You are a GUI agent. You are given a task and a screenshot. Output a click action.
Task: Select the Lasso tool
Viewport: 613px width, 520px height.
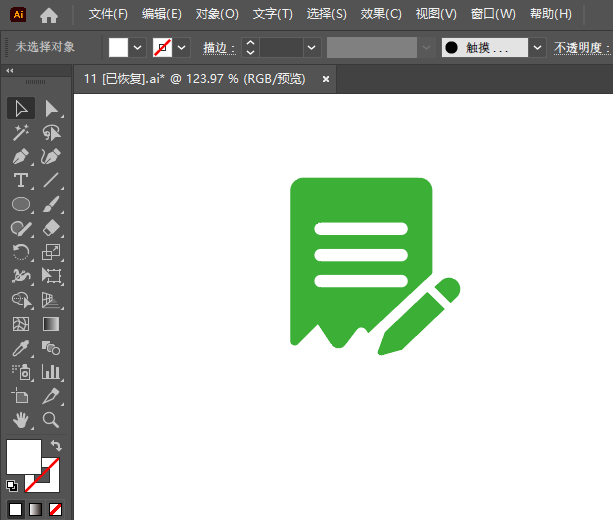click(x=51, y=133)
